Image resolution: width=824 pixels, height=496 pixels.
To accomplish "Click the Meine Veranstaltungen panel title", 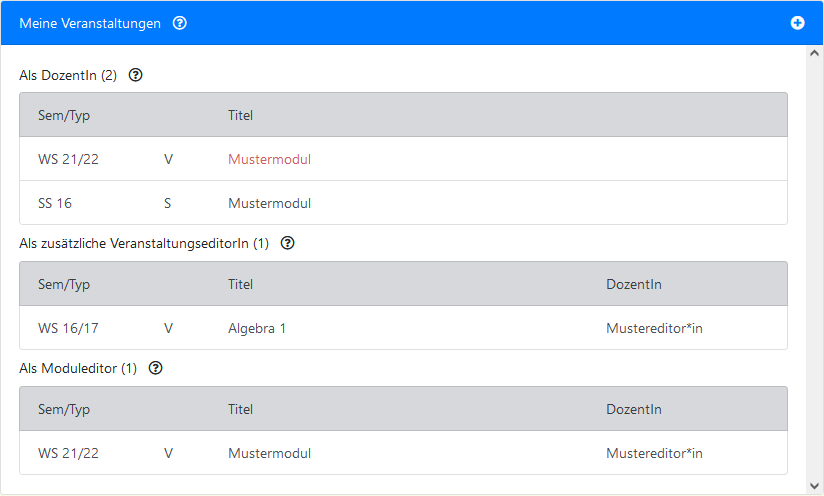I will tap(90, 23).
